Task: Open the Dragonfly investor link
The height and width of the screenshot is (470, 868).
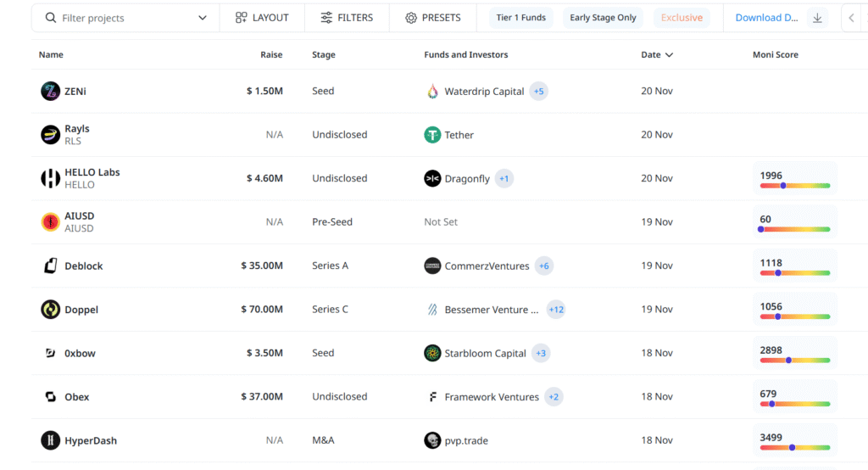Action: [x=467, y=178]
